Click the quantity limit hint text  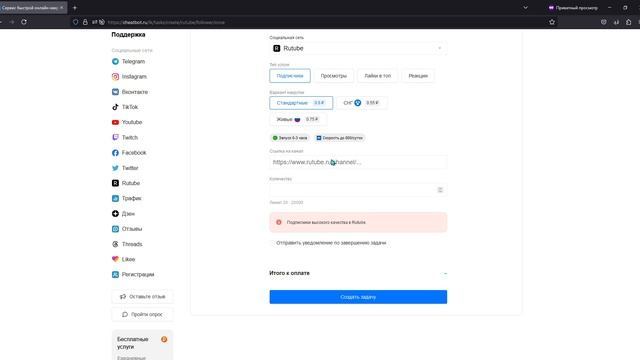click(x=286, y=202)
